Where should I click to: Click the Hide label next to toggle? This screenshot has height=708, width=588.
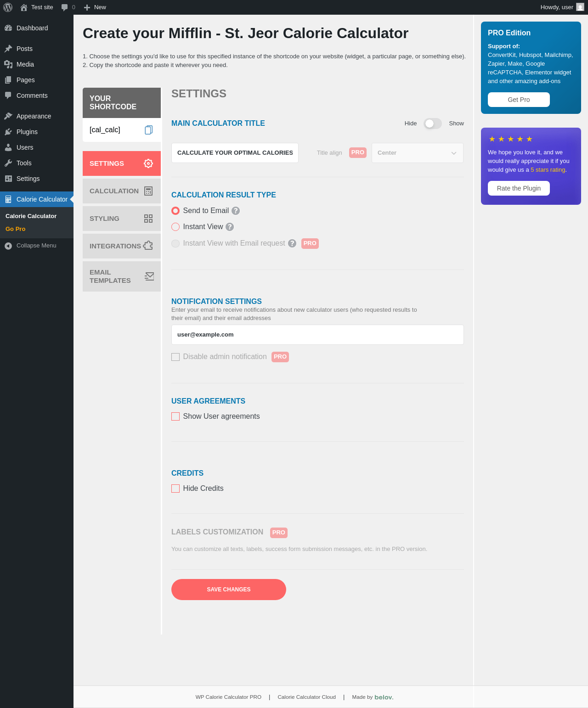click(x=411, y=124)
